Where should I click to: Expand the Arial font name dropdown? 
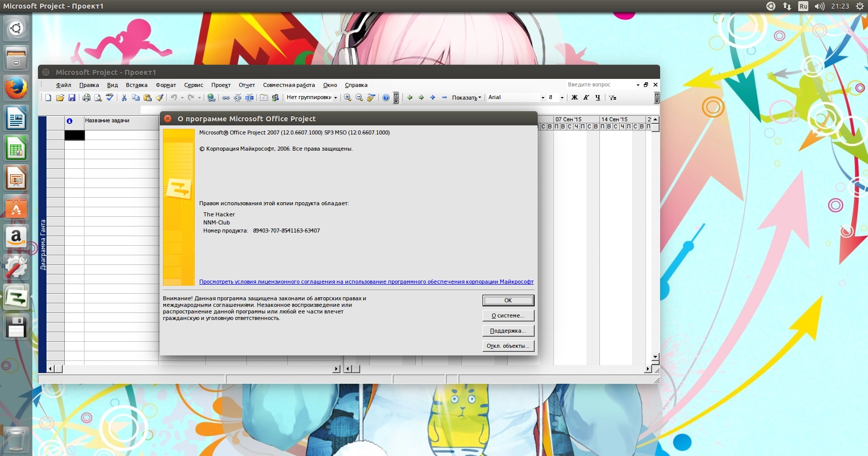(543, 98)
